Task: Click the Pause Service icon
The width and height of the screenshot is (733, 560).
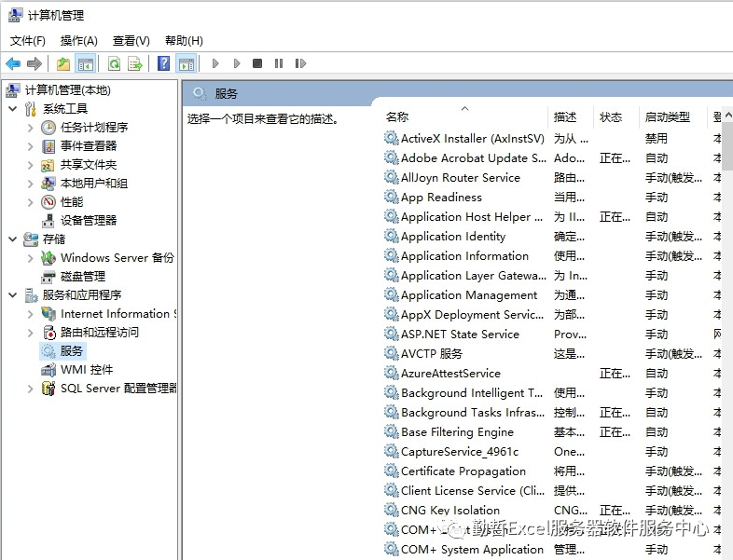Action: (x=279, y=63)
